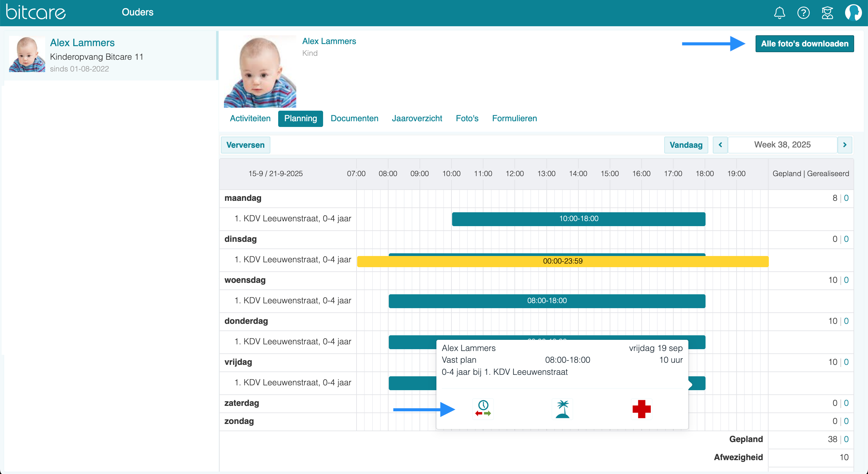The width and height of the screenshot is (868, 474).
Task: Open the user profile avatar icon
Action: click(x=853, y=13)
